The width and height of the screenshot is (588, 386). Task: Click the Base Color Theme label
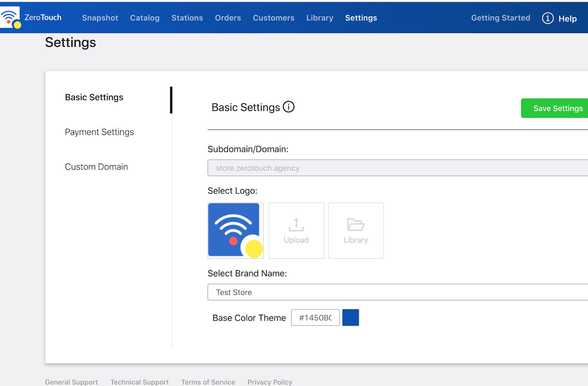[249, 318]
